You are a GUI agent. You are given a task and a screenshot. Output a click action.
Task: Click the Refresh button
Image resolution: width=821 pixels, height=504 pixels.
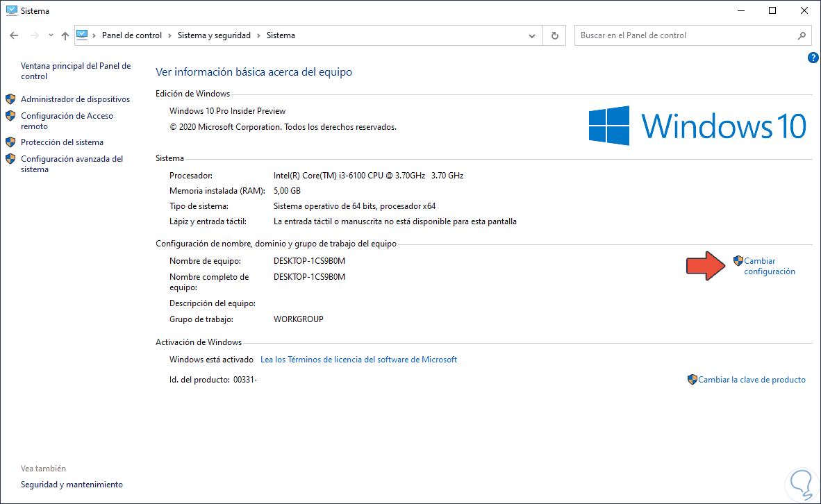tap(554, 35)
